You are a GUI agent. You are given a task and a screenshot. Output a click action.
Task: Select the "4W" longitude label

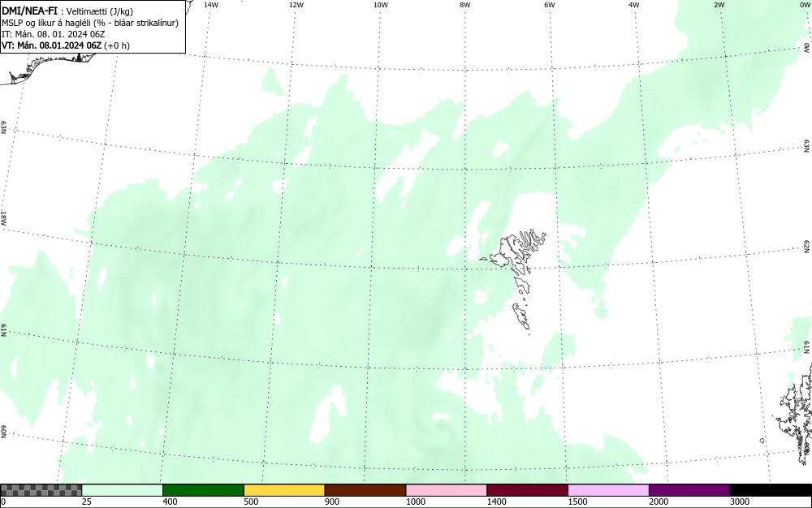(634, 5)
